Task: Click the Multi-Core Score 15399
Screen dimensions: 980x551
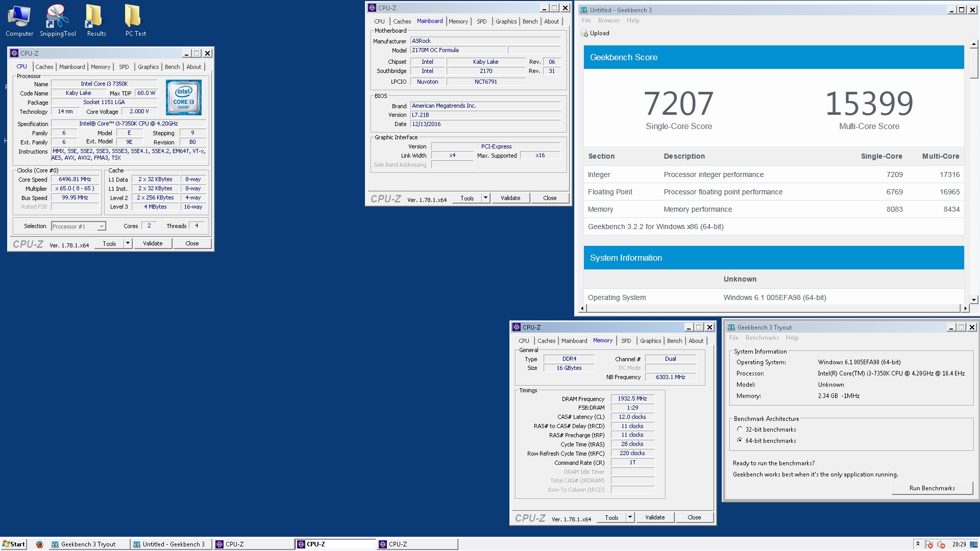Action: pos(869,104)
